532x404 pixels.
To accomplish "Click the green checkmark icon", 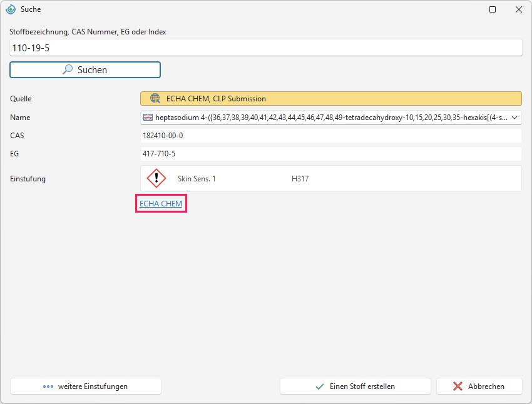I will (x=320, y=386).
